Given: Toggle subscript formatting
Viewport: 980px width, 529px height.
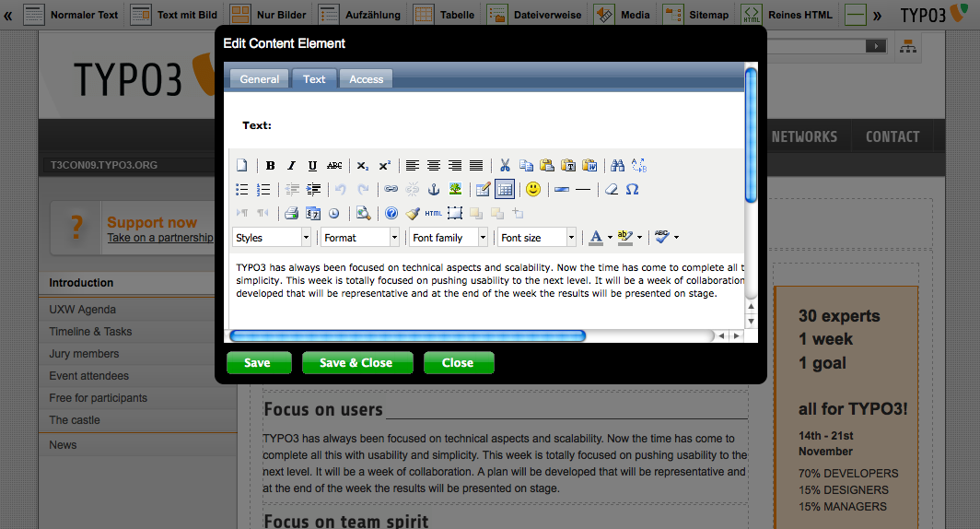Looking at the screenshot, I should [x=363, y=165].
